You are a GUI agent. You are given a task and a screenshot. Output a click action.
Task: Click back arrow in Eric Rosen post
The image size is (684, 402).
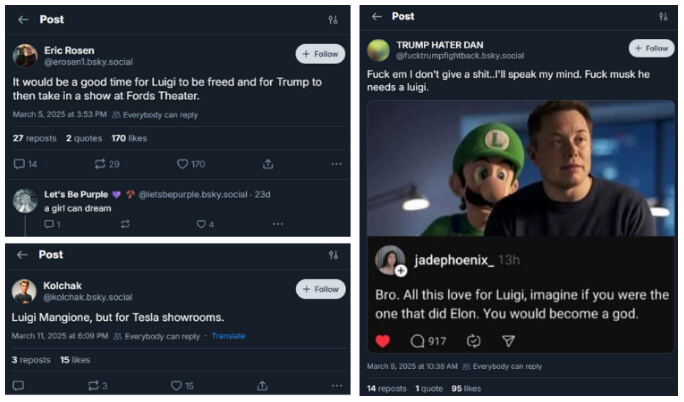click(x=23, y=19)
